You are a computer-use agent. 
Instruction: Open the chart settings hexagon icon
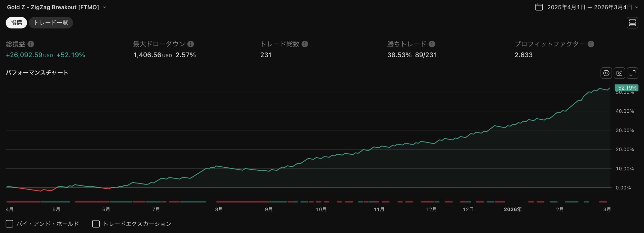606,73
